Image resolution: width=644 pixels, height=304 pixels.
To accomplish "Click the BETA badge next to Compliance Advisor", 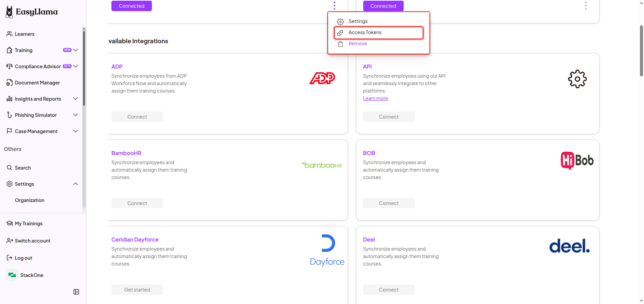I will pyautogui.click(x=67, y=66).
